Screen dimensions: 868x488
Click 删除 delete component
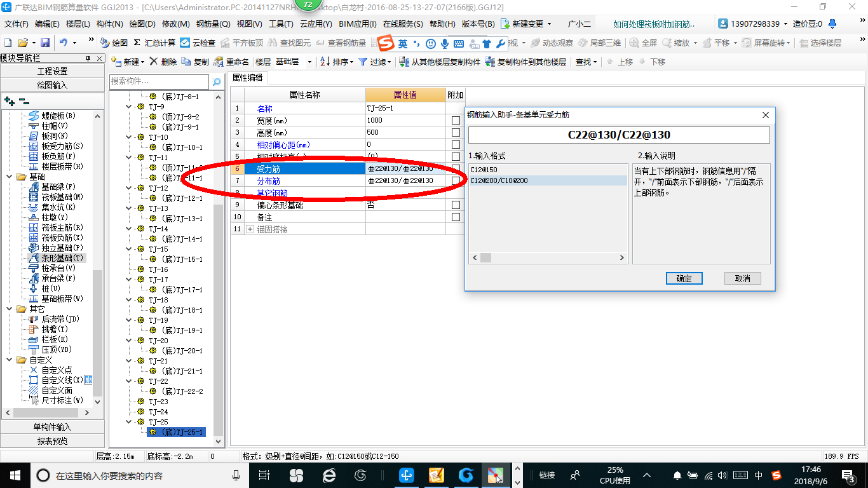pos(164,62)
